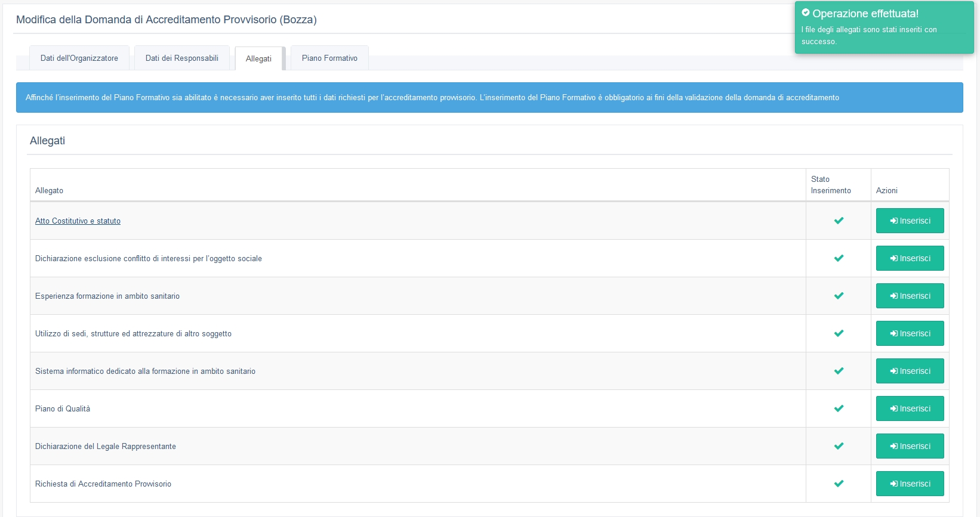
Task: Click the success icon in Operazione effettuata notification
Action: 806,13
